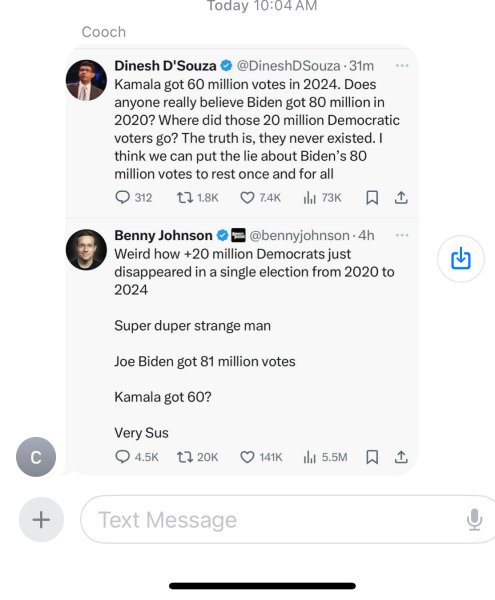Open the plus attachments menu
Viewport: 495px width, 600px height.
click(41, 520)
